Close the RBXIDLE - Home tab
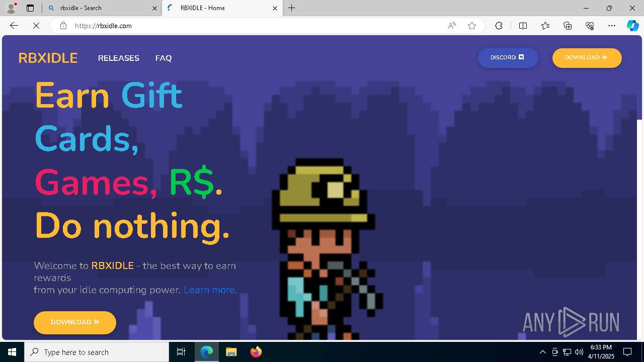Viewport: 644px width, 362px height. point(275,8)
